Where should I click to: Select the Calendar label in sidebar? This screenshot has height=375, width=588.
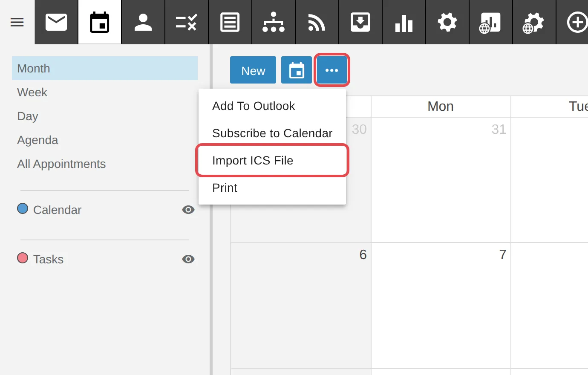pyautogui.click(x=57, y=210)
